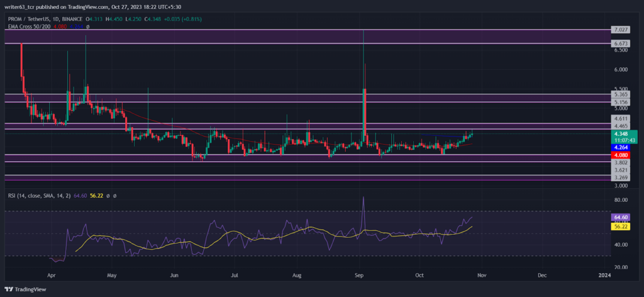Click the 80.00 RSI scale label
644x297 pixels.
(620, 200)
